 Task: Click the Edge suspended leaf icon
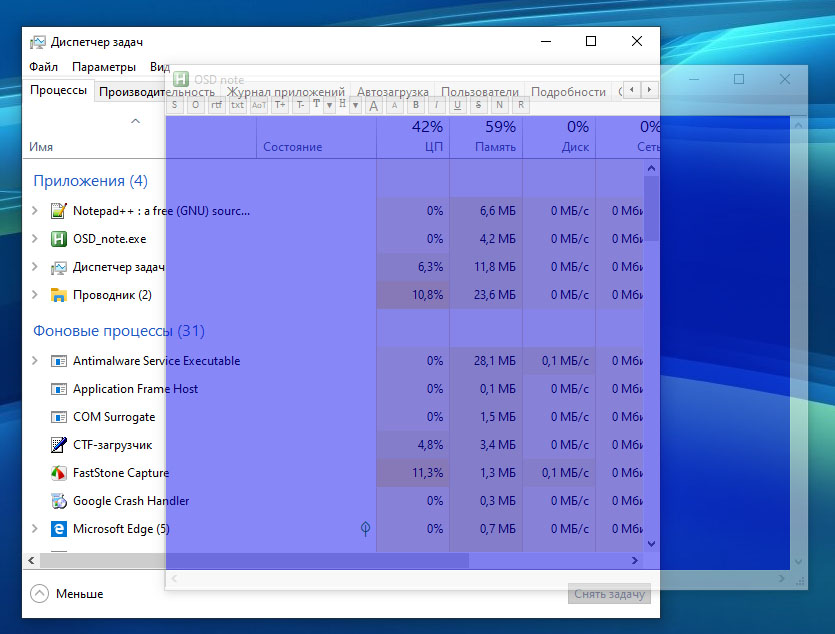(365, 529)
